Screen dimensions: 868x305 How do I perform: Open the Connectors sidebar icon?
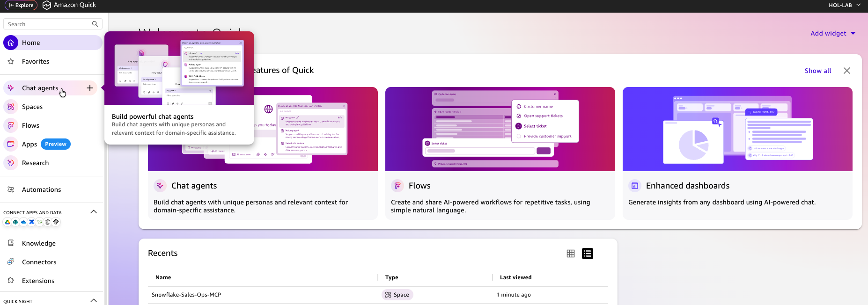pos(11,262)
